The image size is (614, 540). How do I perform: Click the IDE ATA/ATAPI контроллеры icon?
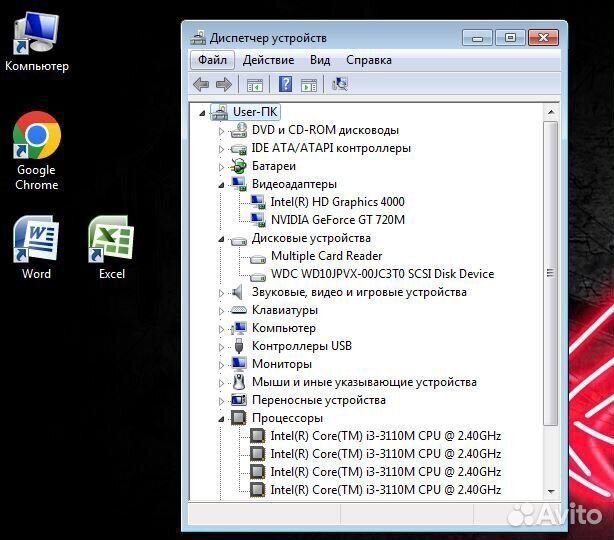tap(238, 149)
